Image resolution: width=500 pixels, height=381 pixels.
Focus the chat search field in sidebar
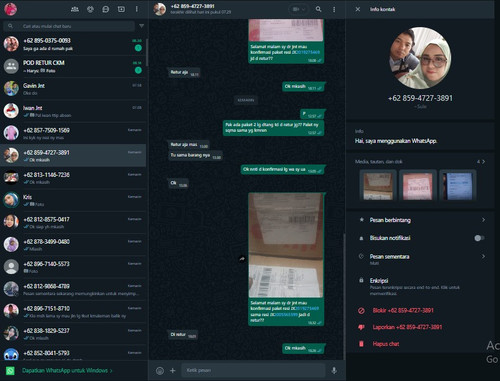coord(69,26)
